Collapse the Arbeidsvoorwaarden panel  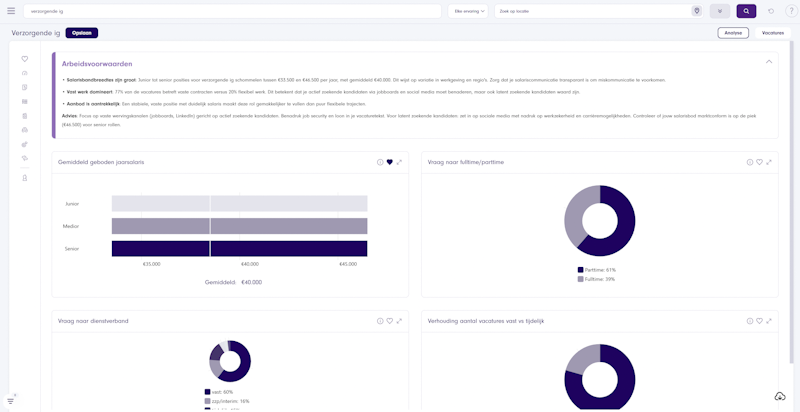[x=769, y=62]
